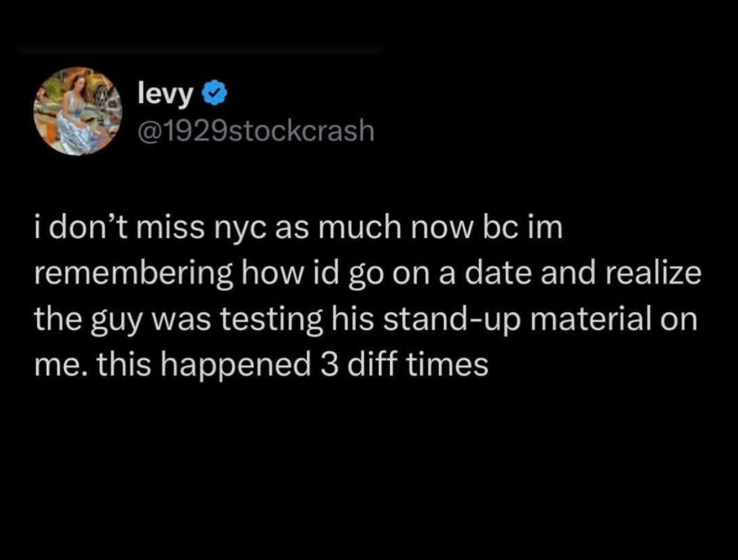
Task: Click the blue verified badge next to levy
Action: [x=214, y=94]
